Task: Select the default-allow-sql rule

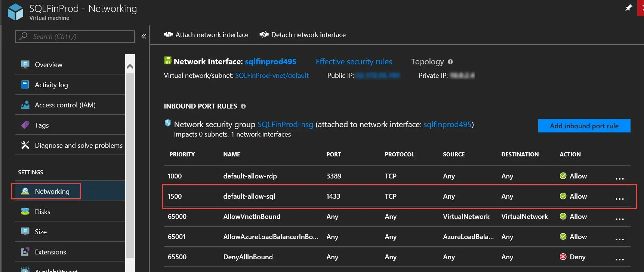Action: (x=397, y=196)
